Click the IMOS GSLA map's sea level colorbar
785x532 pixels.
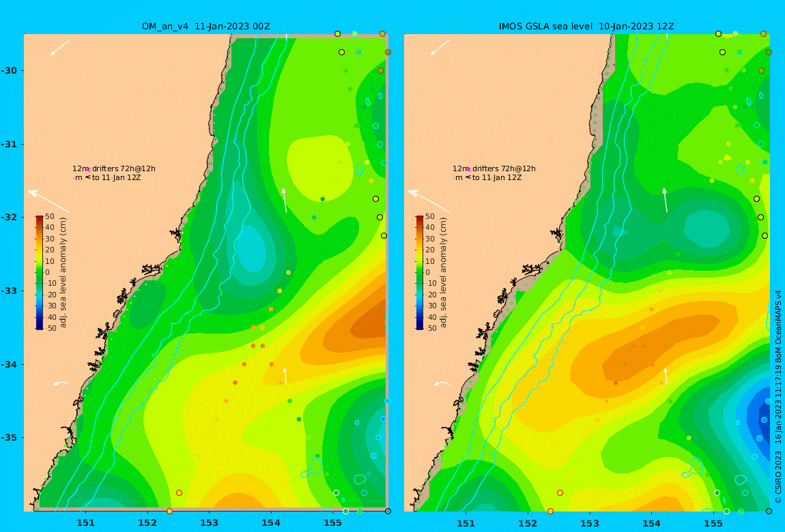click(x=420, y=273)
